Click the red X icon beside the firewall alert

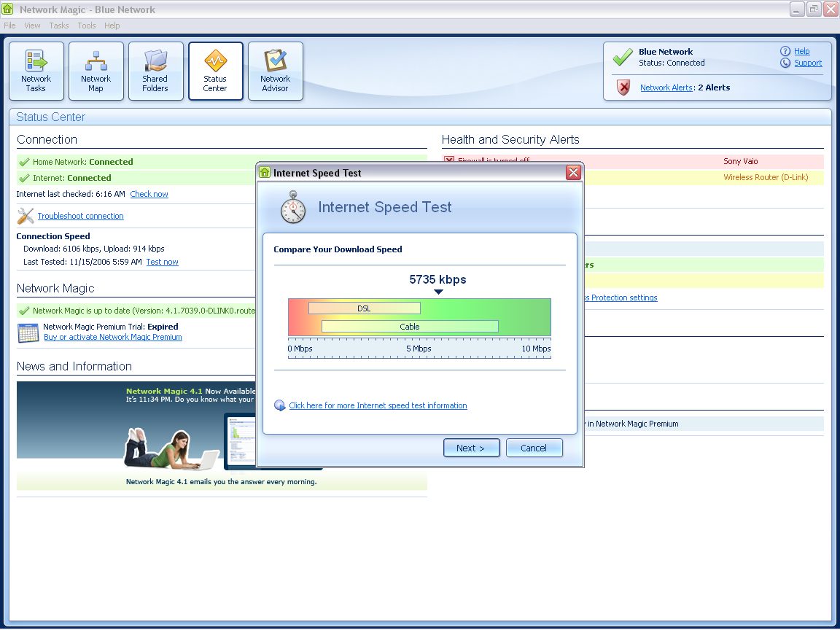click(449, 160)
